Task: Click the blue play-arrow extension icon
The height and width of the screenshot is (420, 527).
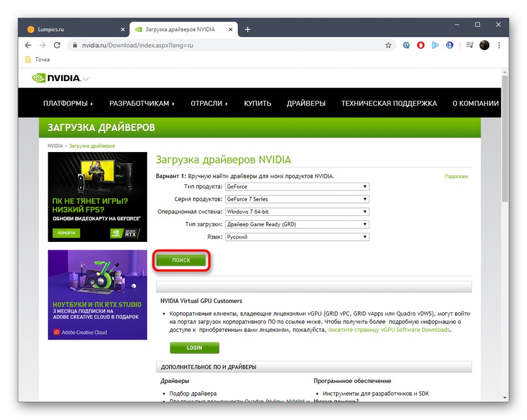Action: click(435, 45)
